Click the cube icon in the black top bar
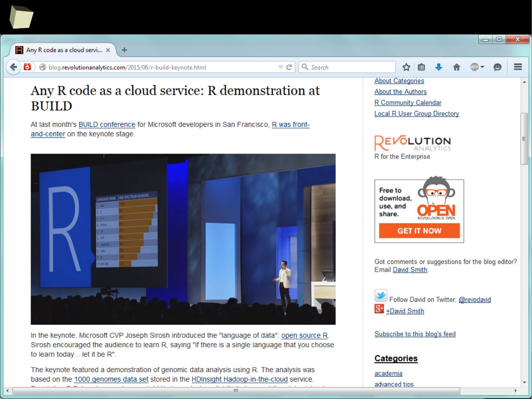Image resolution: width=532 pixels, height=399 pixels. pos(21,17)
